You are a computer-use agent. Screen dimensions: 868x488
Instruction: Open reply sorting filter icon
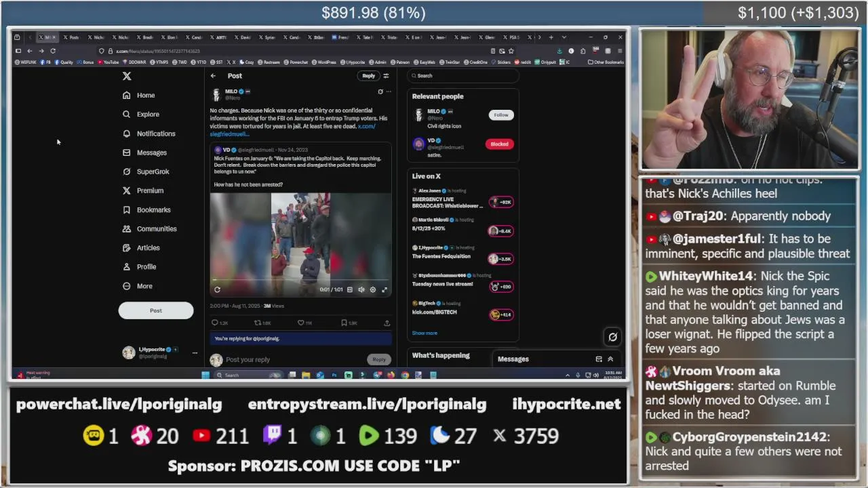(x=386, y=76)
